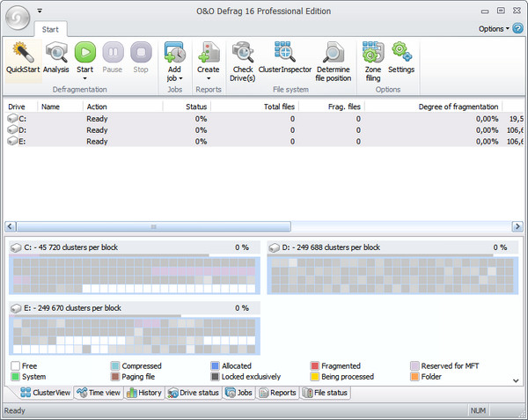Open the ClusterInspector tool
528x420 pixels.
284,57
